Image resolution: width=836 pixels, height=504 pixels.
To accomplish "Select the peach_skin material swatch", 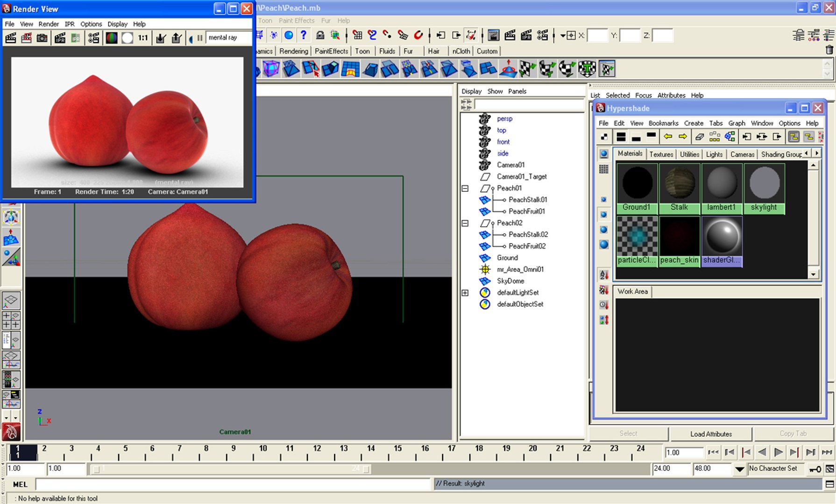I will pyautogui.click(x=679, y=241).
